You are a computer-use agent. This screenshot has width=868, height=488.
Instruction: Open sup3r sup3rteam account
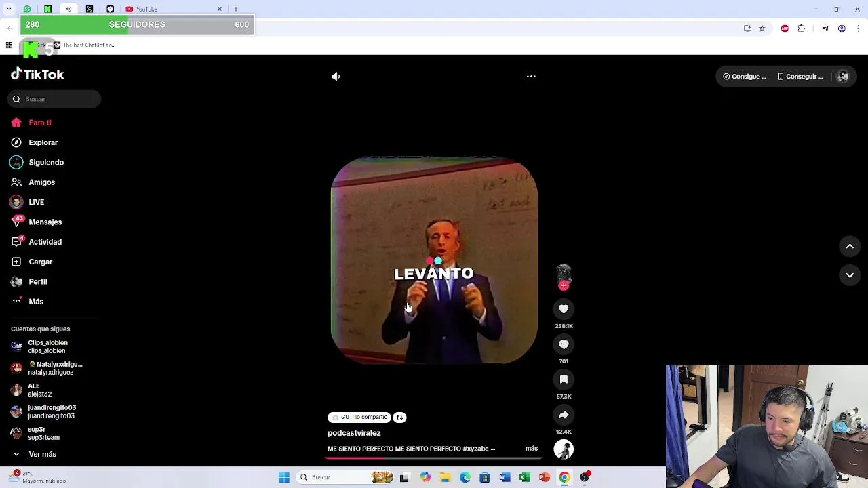[35, 433]
